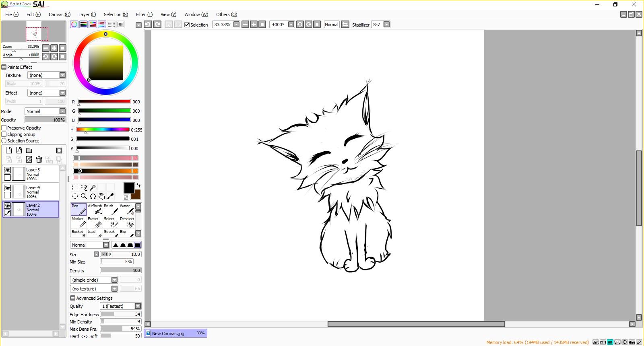644x346 pixels.
Task: Open the Layer menu
Action: pyautogui.click(x=87, y=14)
